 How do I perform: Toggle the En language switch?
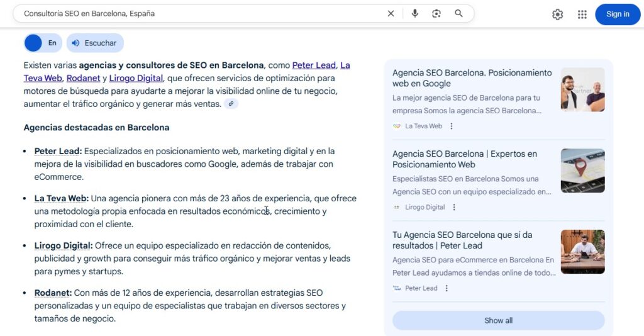(x=42, y=43)
